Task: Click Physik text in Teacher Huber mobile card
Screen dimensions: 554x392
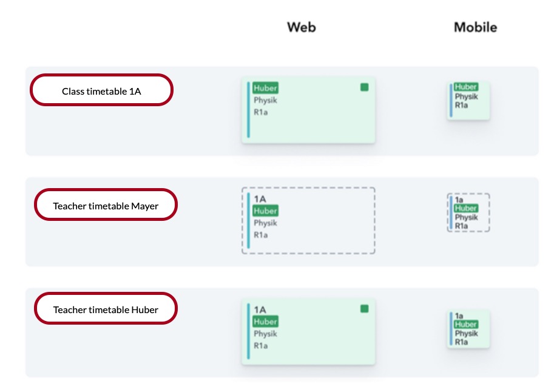Action: pyautogui.click(x=466, y=333)
